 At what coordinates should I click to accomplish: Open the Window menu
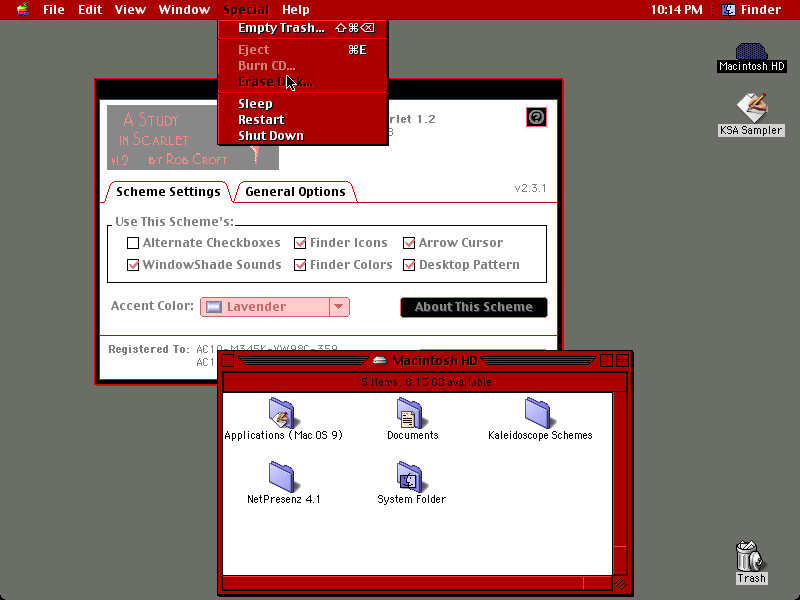(184, 10)
